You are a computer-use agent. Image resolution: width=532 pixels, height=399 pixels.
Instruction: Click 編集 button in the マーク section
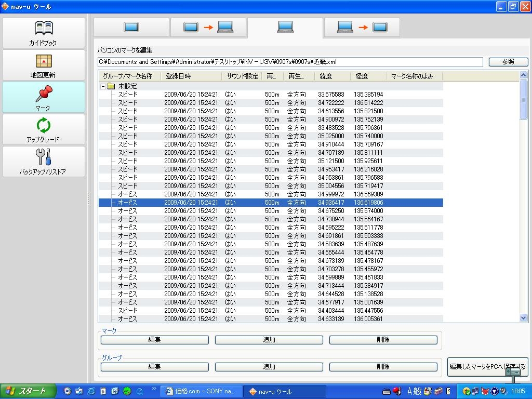coord(154,340)
